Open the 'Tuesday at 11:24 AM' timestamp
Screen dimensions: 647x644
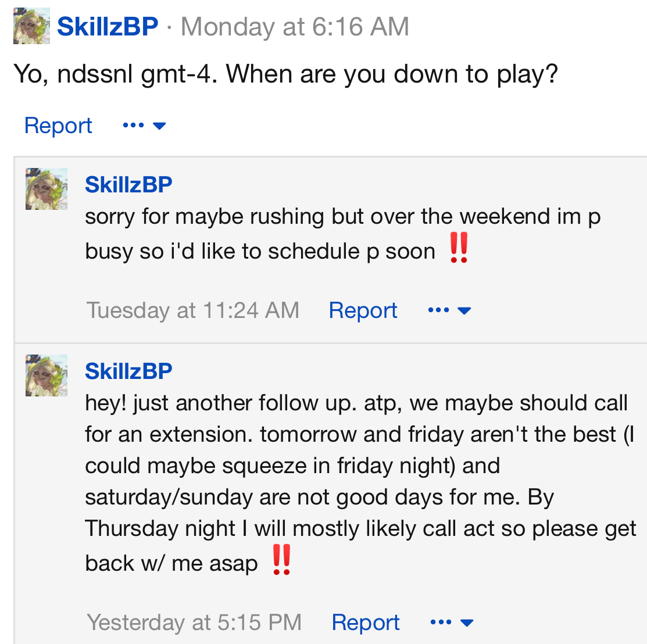(x=192, y=310)
